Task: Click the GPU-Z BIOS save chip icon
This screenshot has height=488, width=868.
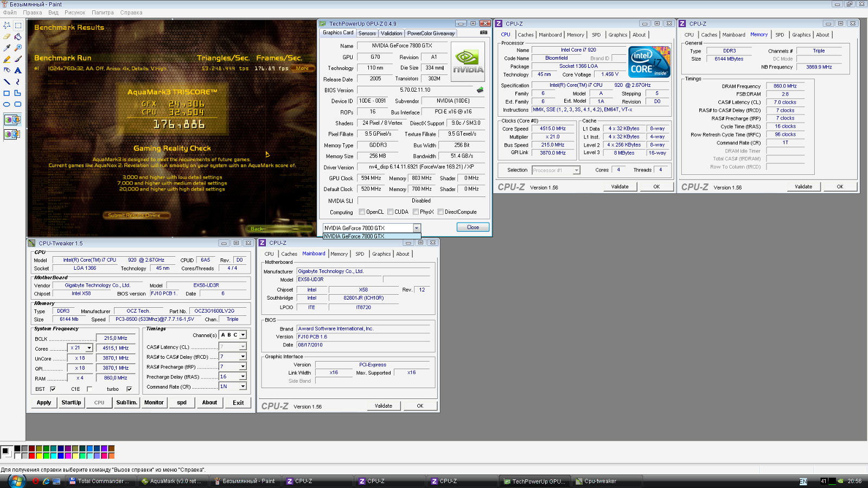Action: click(x=480, y=90)
